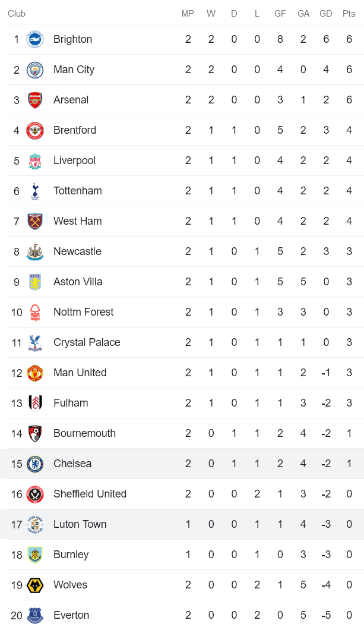Select the Arsenal cannon crest icon
This screenshot has height=633, width=364.
(35, 100)
